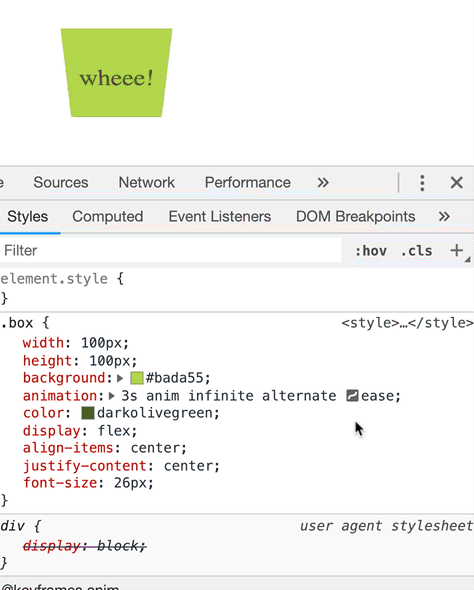474x590 pixels.
Task: Go to the Network panel
Action: coord(147,183)
